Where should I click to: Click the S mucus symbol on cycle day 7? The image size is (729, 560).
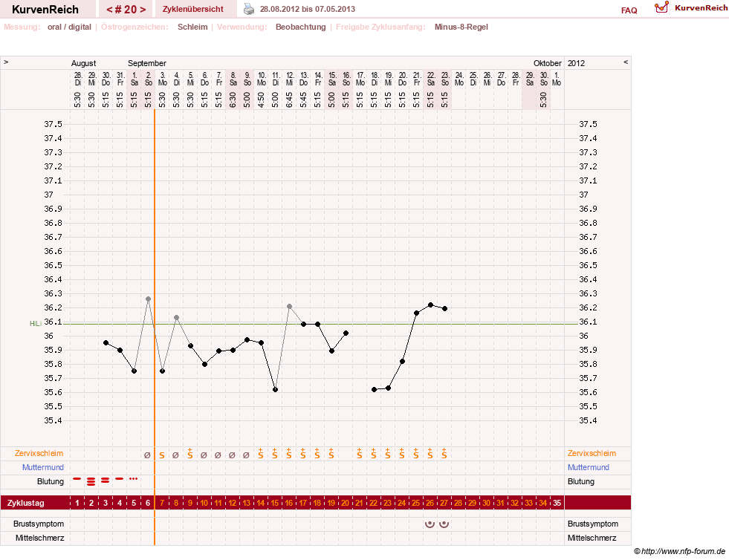pos(162,455)
